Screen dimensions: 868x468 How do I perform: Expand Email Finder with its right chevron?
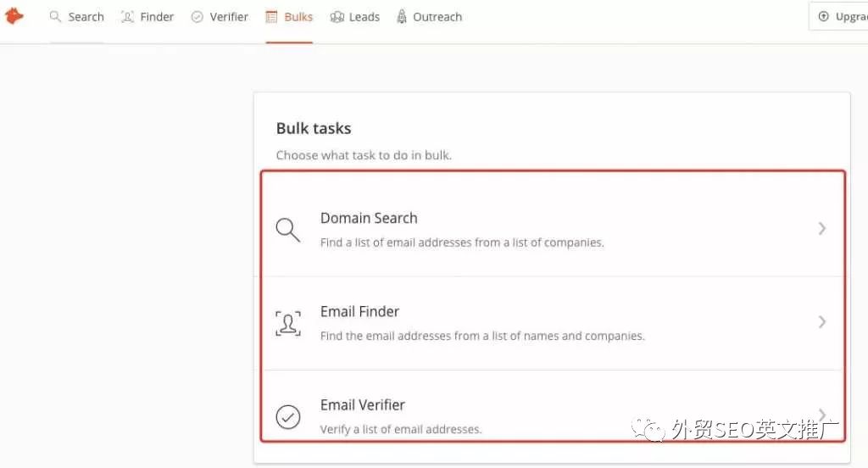822,322
